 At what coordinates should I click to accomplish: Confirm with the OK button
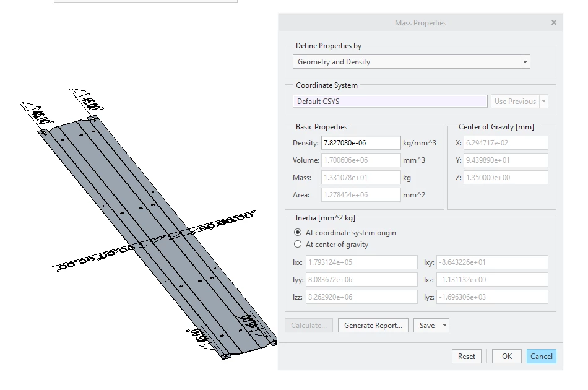[507, 356]
